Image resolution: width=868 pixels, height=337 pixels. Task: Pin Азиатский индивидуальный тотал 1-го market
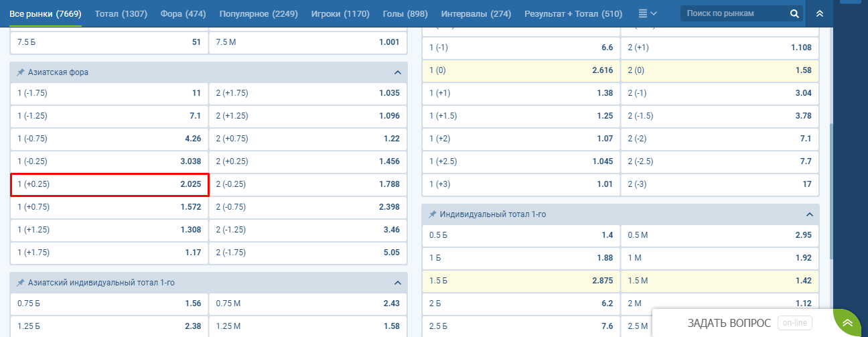(20, 283)
